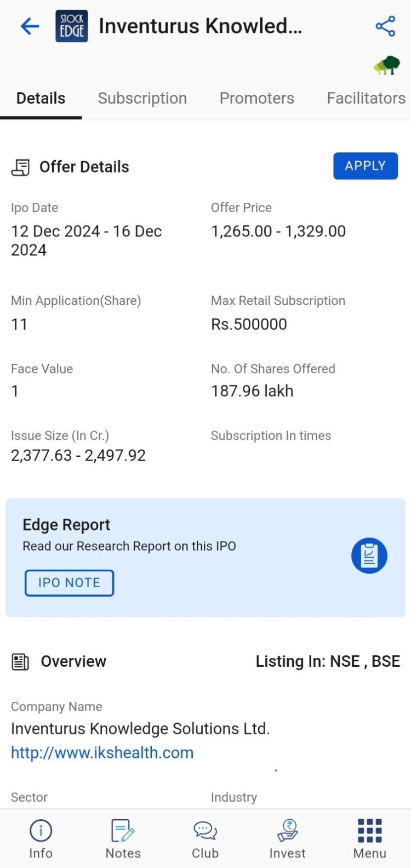The height and width of the screenshot is (868, 411).
Task: Tap the Offer Details document icon
Action: click(21, 167)
